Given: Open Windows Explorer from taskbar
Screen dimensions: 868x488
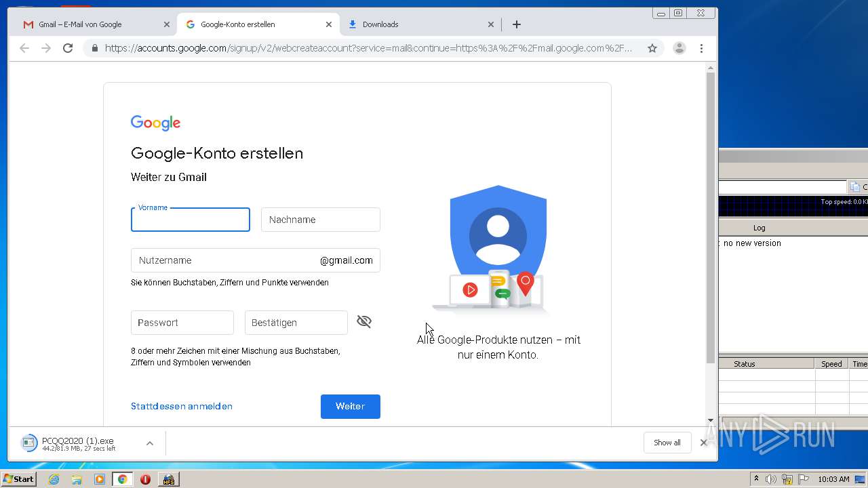Looking at the screenshot, I should [77, 479].
